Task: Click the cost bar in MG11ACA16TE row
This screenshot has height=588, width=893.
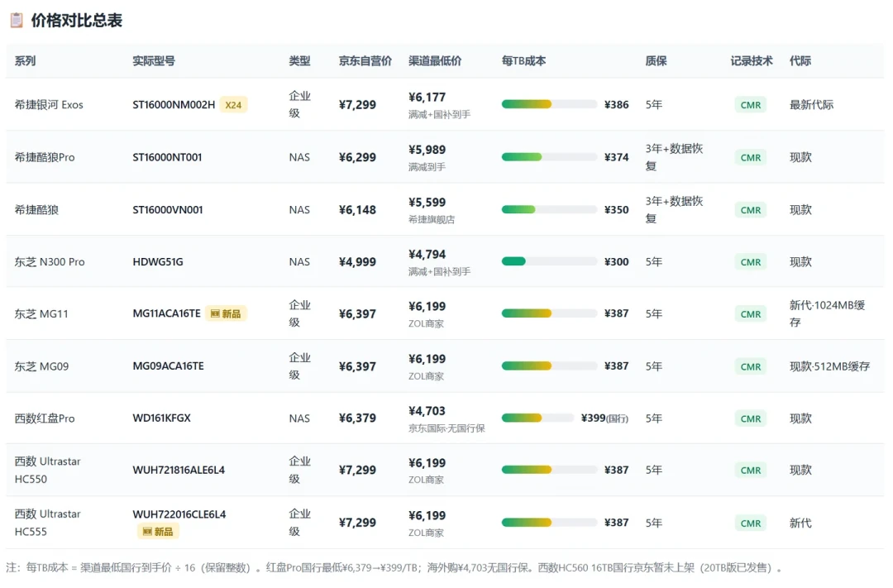Action: 549,313
